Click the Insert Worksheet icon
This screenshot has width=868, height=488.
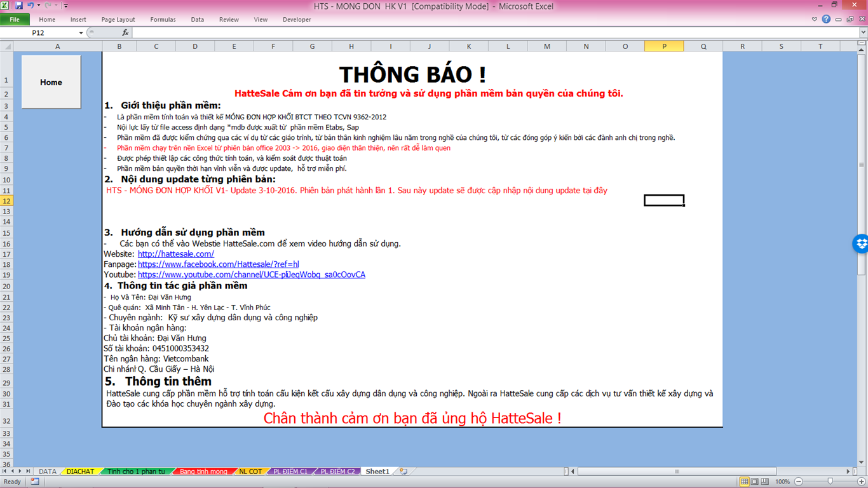coord(403,471)
